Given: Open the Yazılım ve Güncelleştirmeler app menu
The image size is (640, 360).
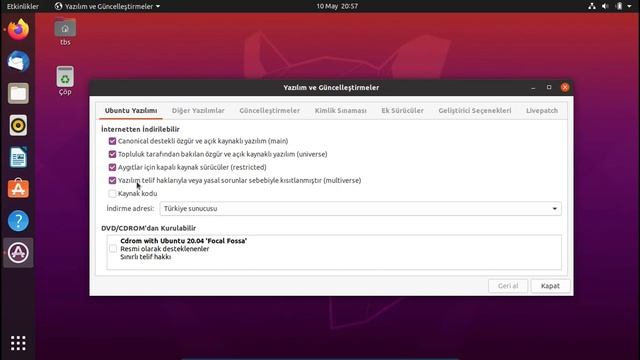Looking at the screenshot, I should pos(107,6).
